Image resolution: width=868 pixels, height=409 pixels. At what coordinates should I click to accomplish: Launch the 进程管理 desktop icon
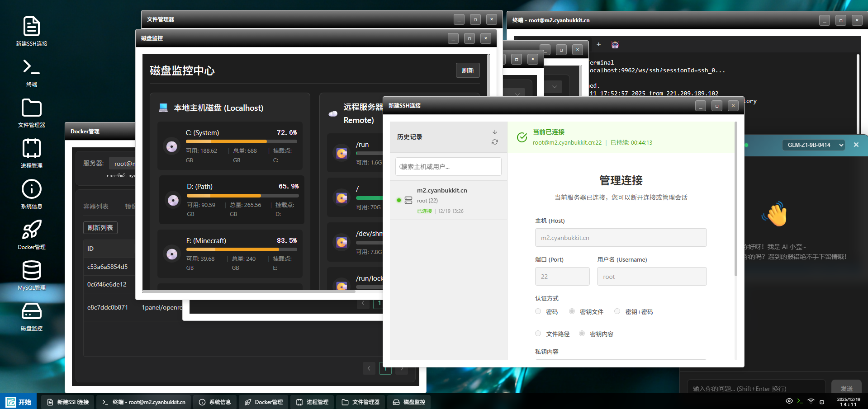(32, 149)
